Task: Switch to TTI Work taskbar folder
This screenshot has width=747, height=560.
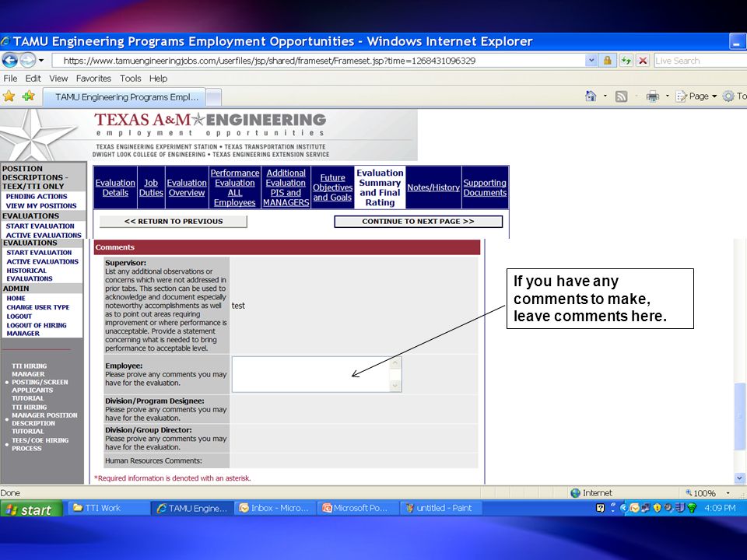Action: [x=108, y=508]
